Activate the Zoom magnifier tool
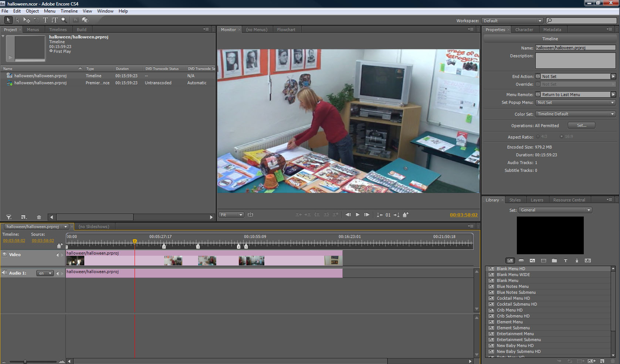620x364 pixels. (64, 20)
